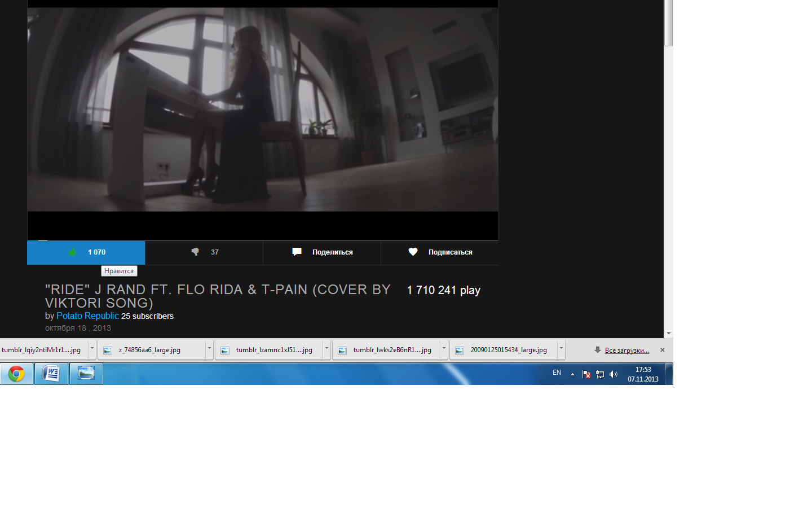
Task: Click the 25 subscribers text
Action: click(x=147, y=316)
